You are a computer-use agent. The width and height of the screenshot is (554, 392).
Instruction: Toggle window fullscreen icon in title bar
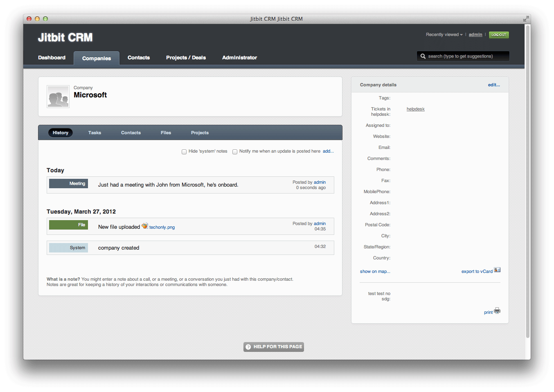click(525, 19)
